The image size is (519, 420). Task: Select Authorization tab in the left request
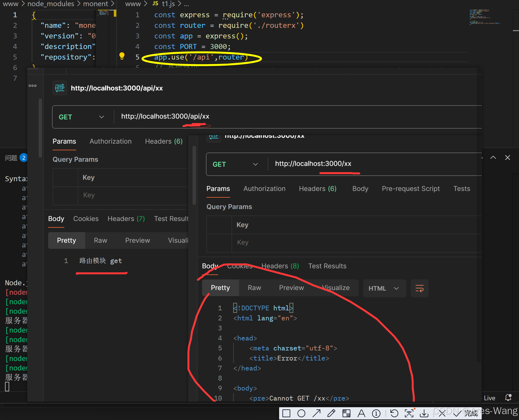110,141
